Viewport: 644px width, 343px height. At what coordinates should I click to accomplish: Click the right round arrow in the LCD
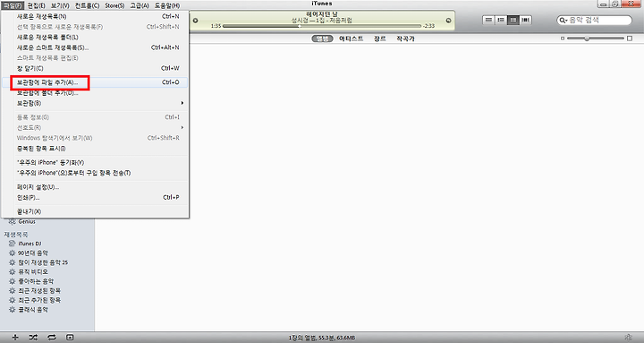448,21
